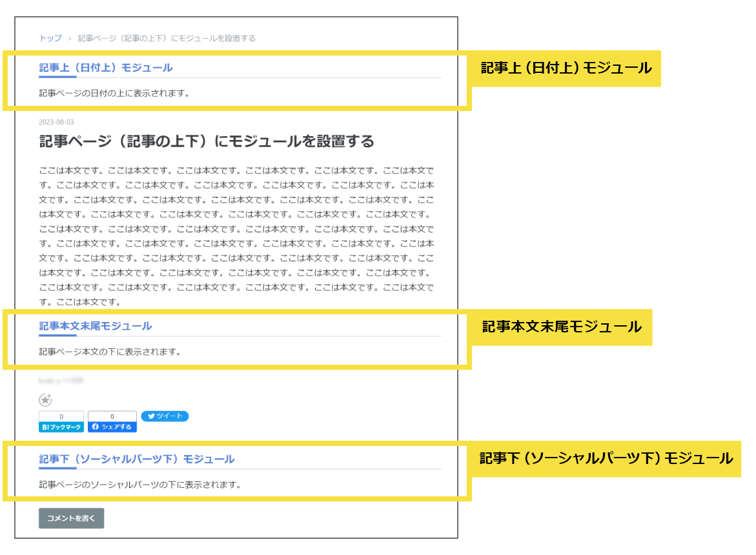Click the Facebook share count box

(112, 416)
